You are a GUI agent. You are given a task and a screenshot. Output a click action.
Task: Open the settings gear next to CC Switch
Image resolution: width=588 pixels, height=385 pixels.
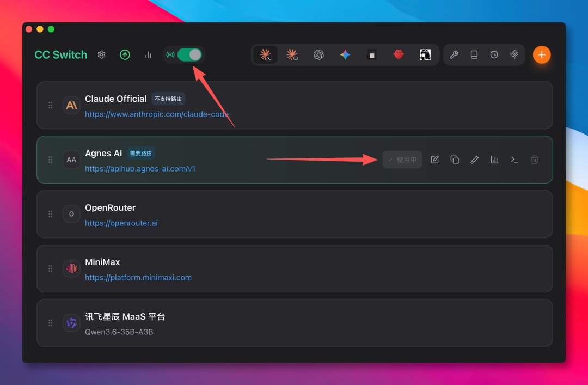pyautogui.click(x=102, y=55)
